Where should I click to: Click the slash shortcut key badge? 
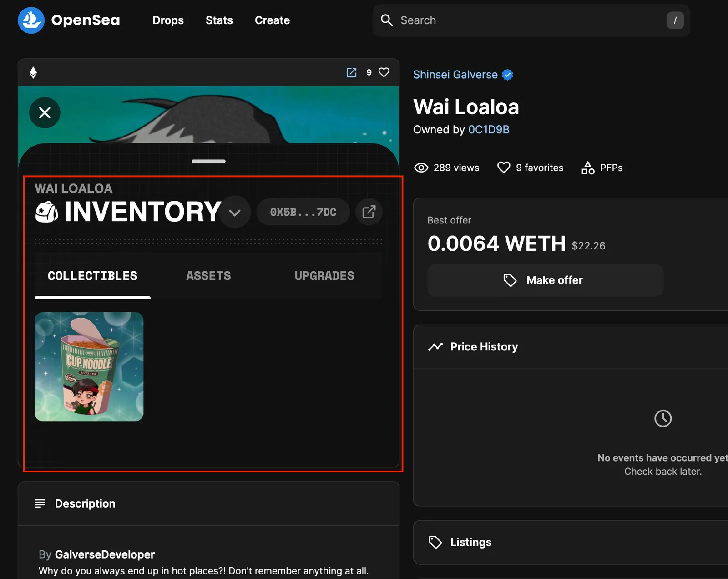[675, 20]
